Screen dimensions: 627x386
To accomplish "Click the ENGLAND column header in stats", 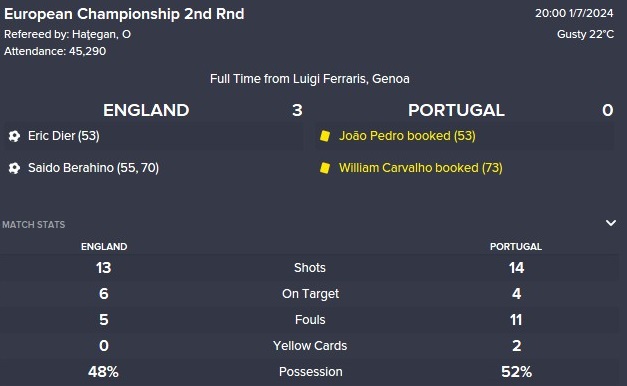I will tap(104, 247).
